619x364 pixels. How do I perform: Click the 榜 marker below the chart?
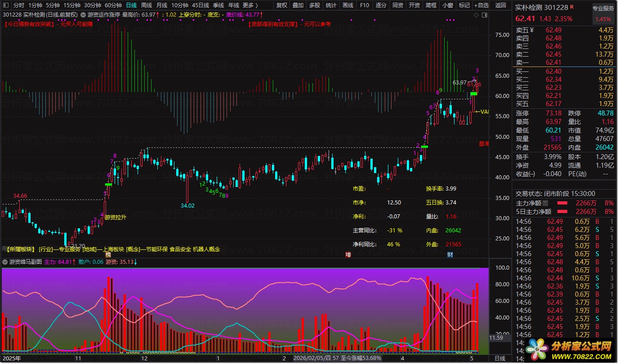[x=108, y=255]
